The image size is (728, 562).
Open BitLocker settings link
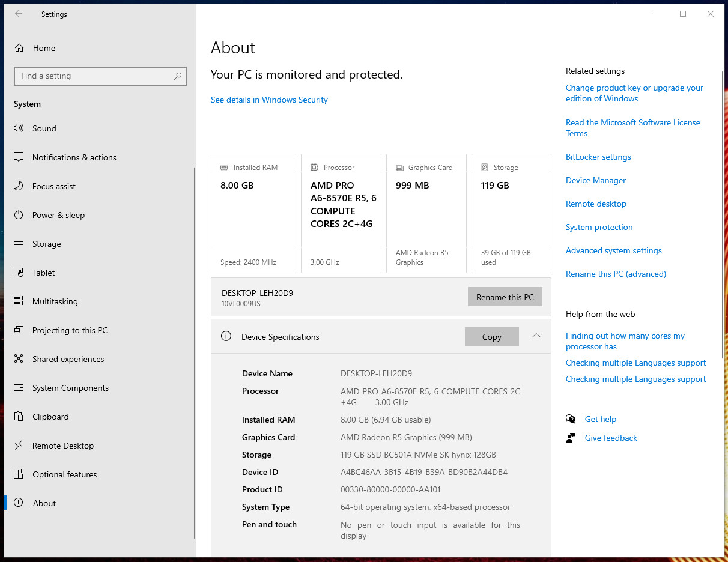coord(598,157)
